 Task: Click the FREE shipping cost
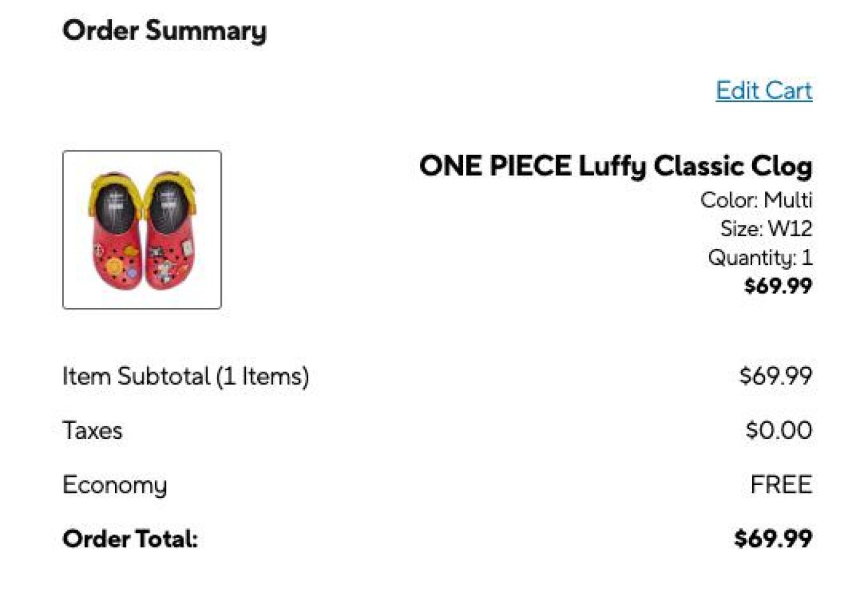781,485
